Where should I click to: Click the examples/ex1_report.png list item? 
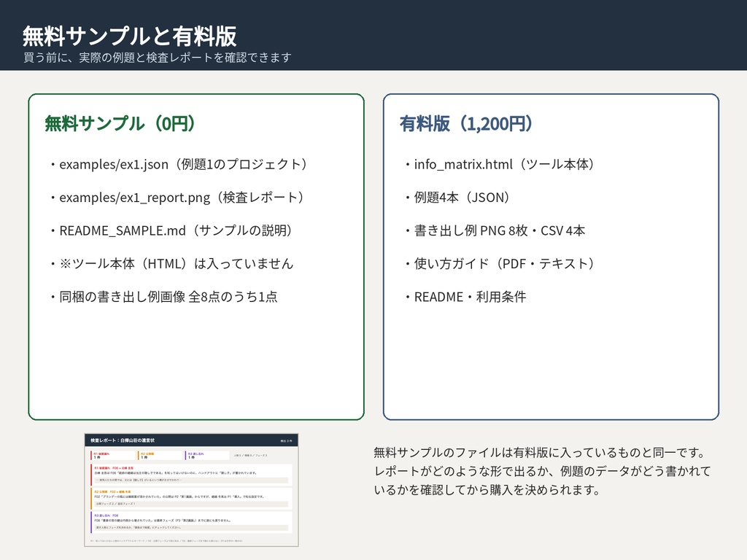(177, 197)
